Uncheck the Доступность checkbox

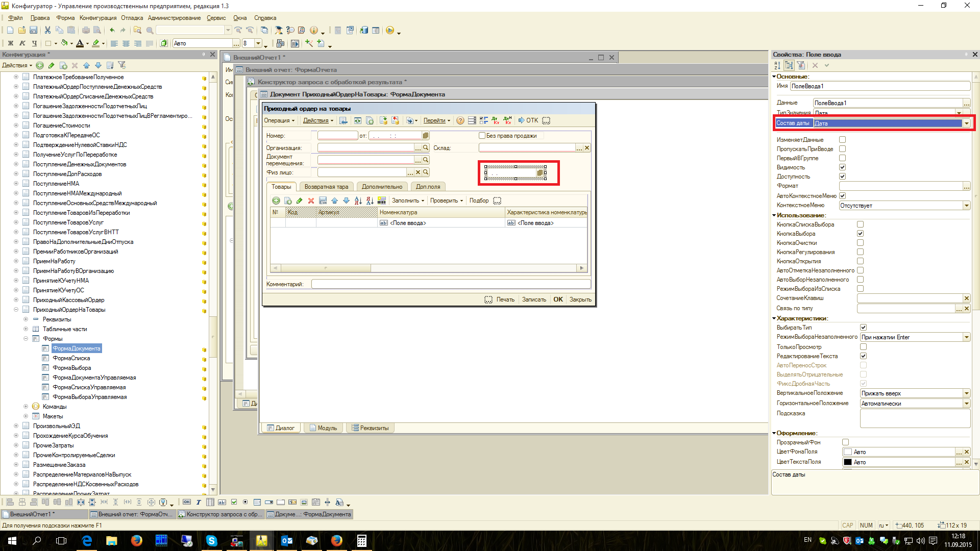(842, 177)
